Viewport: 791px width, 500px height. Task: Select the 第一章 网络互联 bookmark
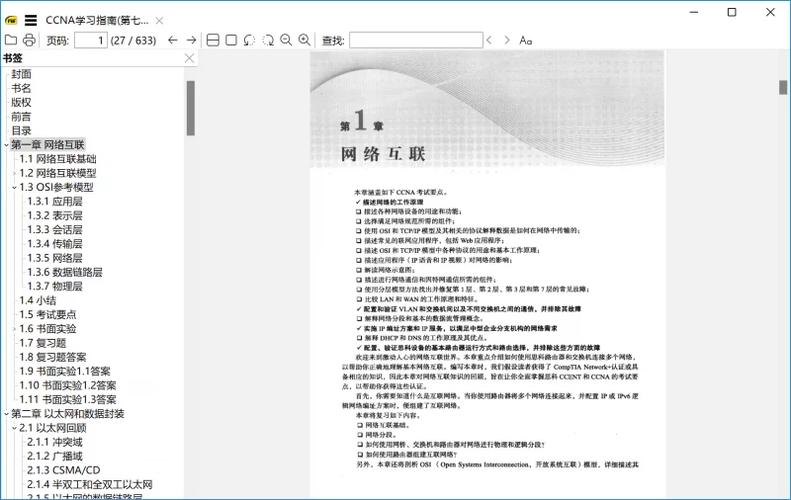(48, 145)
